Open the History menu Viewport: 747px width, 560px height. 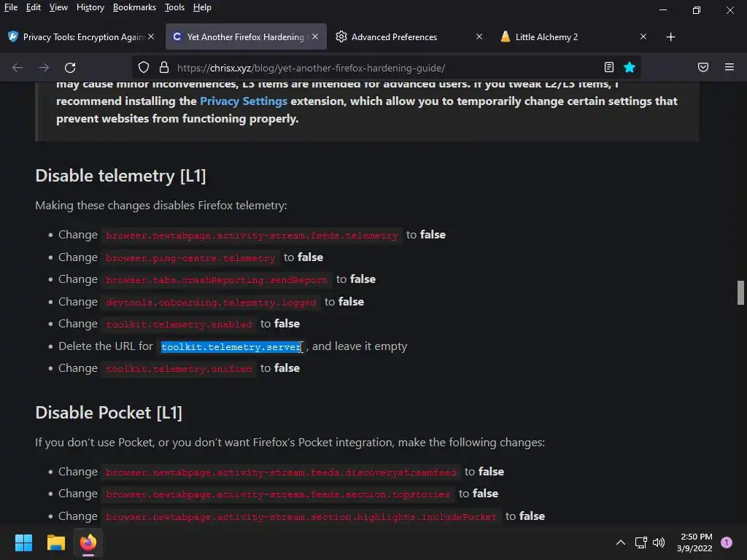90,7
